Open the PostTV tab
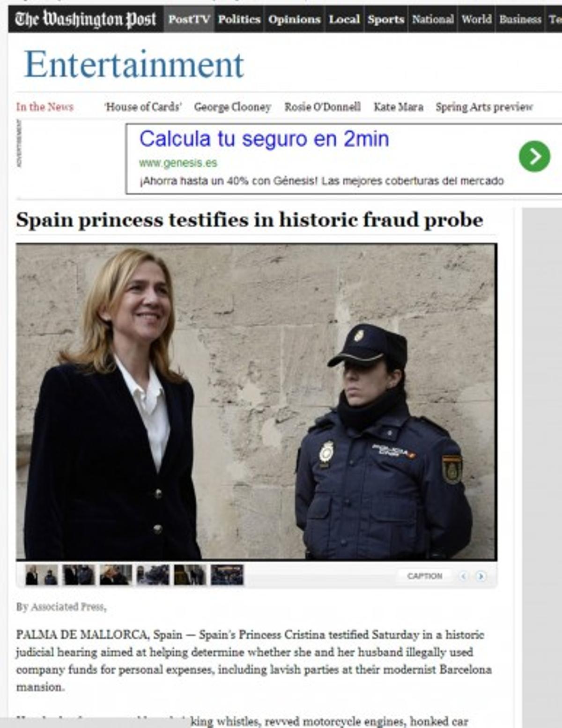 coord(189,19)
